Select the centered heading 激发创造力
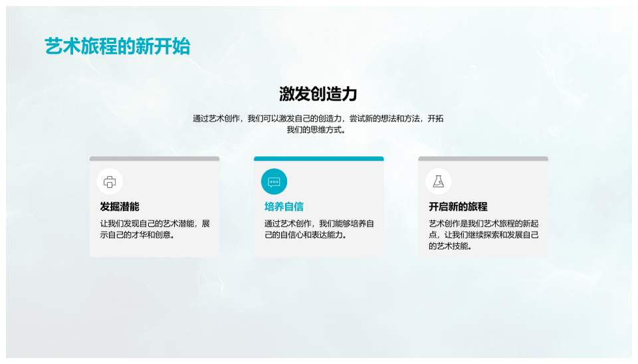 pos(318,94)
